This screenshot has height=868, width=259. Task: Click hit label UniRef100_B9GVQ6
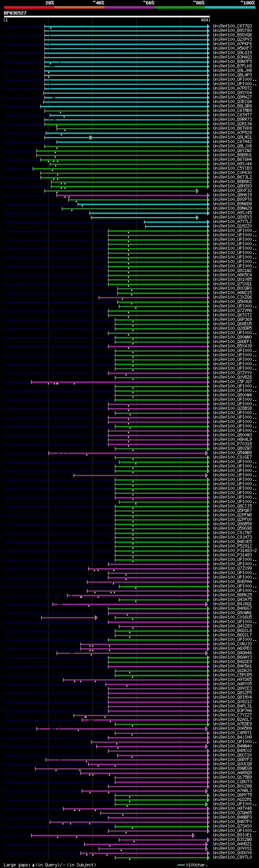pyautogui.click(x=232, y=35)
